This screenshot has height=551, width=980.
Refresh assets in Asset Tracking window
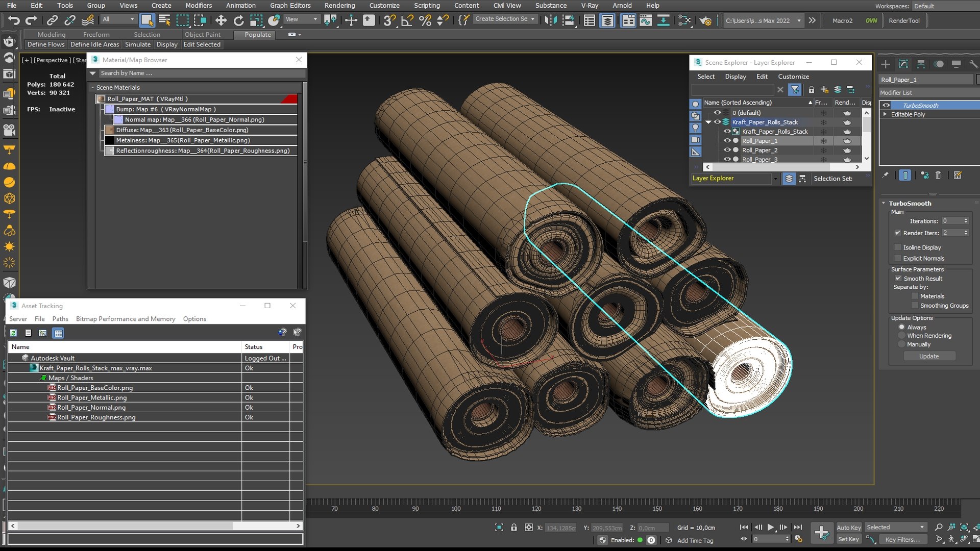pos(13,333)
